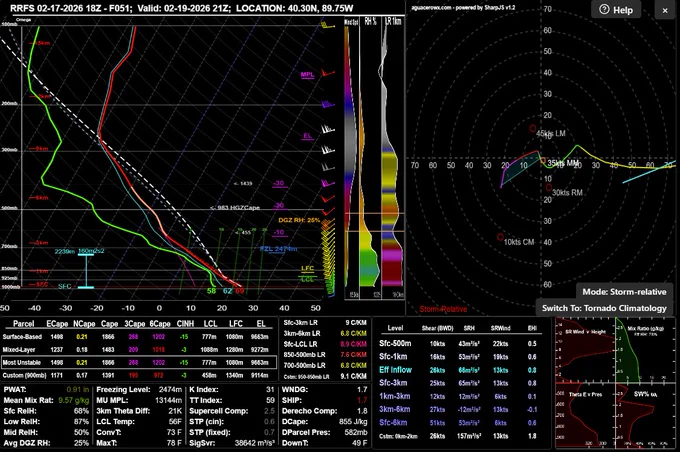The image size is (680, 452).
Task: Click the Eff Inflow level row
Action: pyautogui.click(x=459, y=370)
